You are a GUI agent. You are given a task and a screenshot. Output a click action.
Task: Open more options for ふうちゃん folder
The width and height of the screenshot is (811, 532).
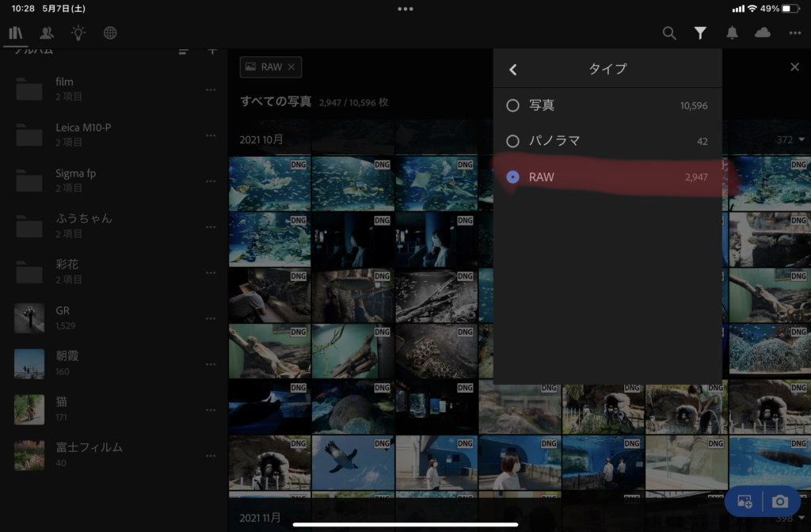click(211, 227)
